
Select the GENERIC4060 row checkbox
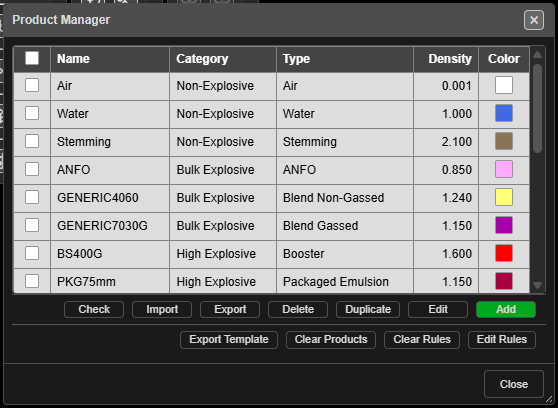(x=32, y=197)
